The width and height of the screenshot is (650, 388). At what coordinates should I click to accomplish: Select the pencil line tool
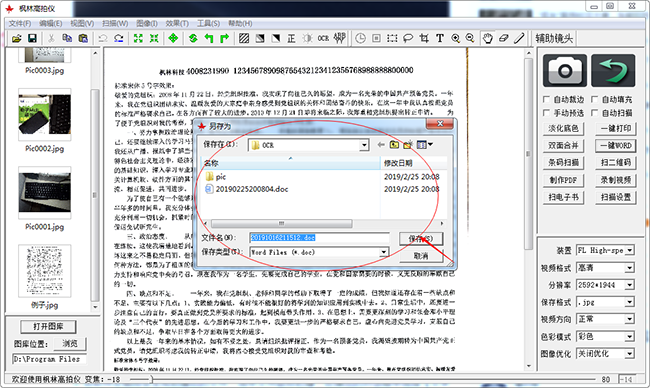(x=519, y=39)
